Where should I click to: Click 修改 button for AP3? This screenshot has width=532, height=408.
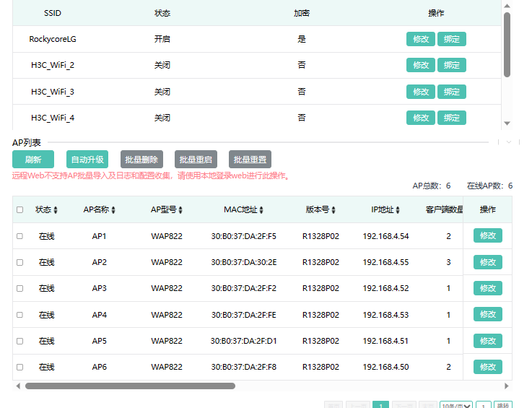pyautogui.click(x=488, y=288)
